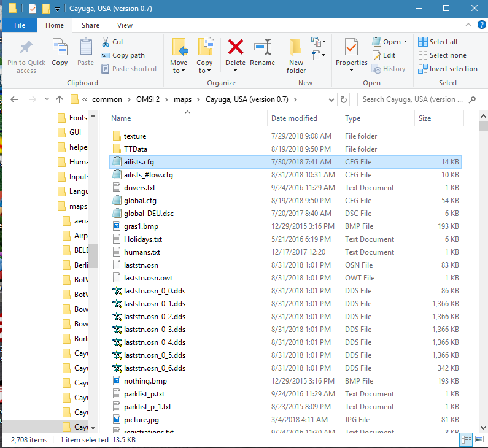The image size is (488, 448).
Task: Click Select all button
Action: click(x=438, y=42)
